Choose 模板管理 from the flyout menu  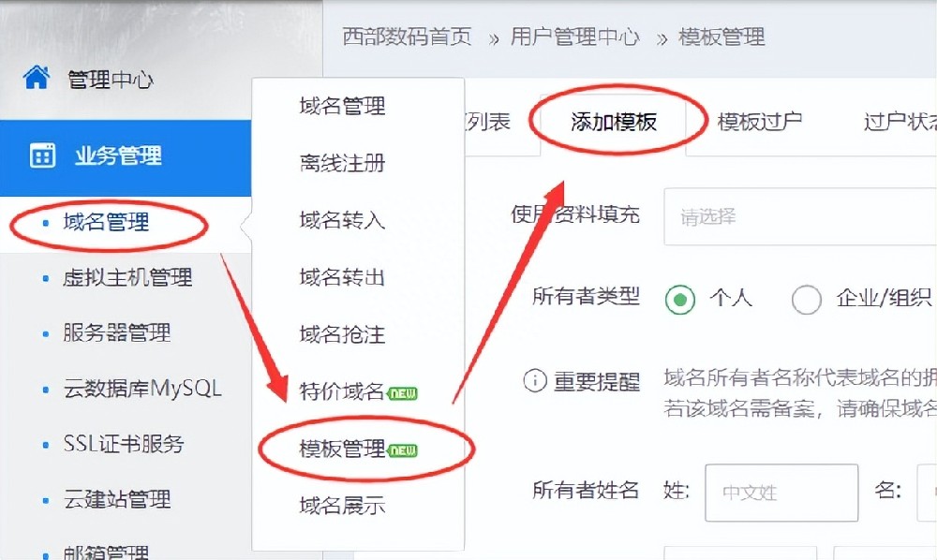click(x=342, y=449)
